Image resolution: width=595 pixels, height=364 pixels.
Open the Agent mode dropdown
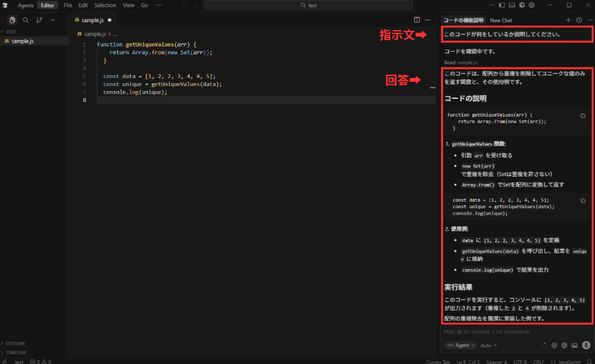click(461, 346)
